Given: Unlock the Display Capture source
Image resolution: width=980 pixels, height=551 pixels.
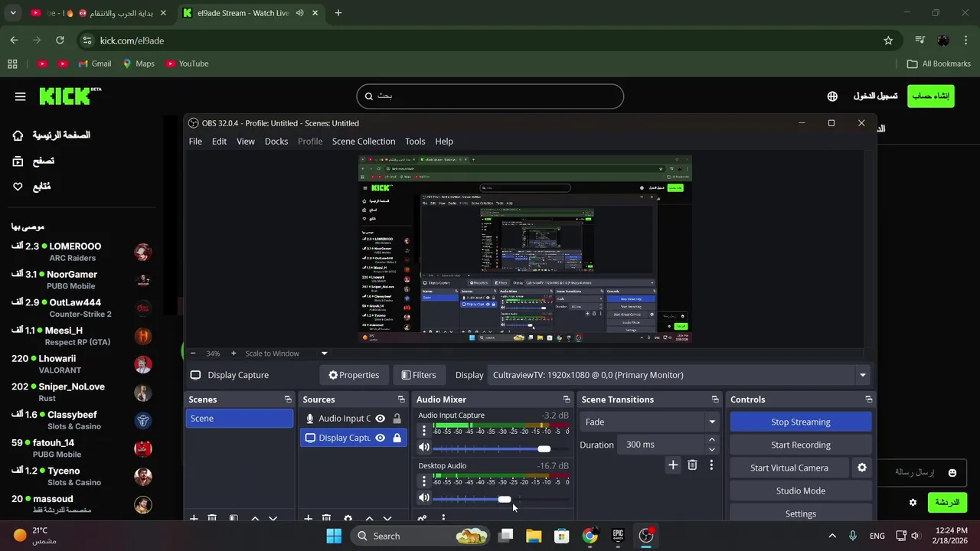Looking at the screenshot, I should tap(397, 438).
